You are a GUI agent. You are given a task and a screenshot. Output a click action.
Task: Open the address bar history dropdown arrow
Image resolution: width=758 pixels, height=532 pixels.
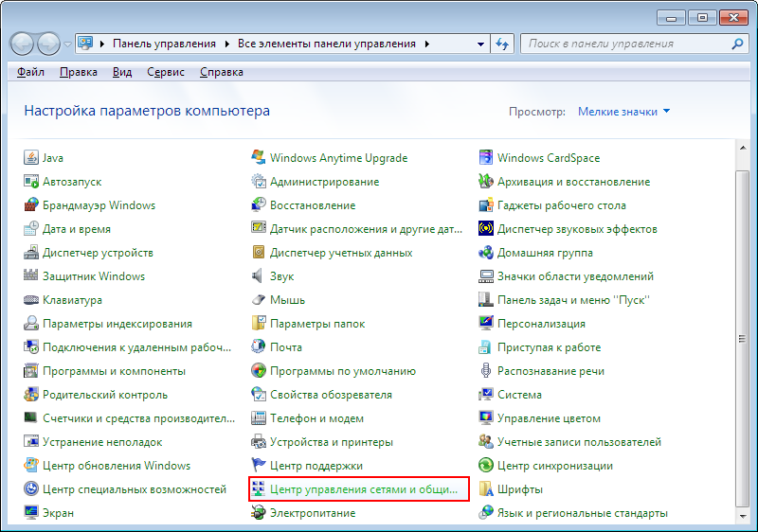[480, 44]
